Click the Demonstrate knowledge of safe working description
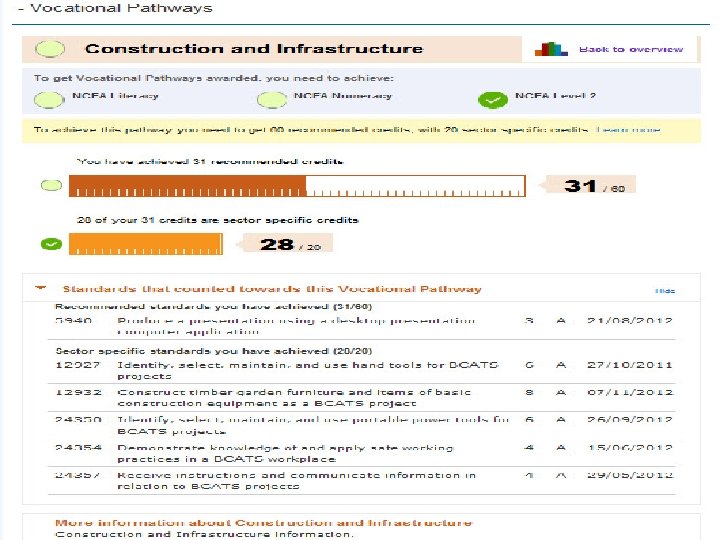 coord(285,453)
